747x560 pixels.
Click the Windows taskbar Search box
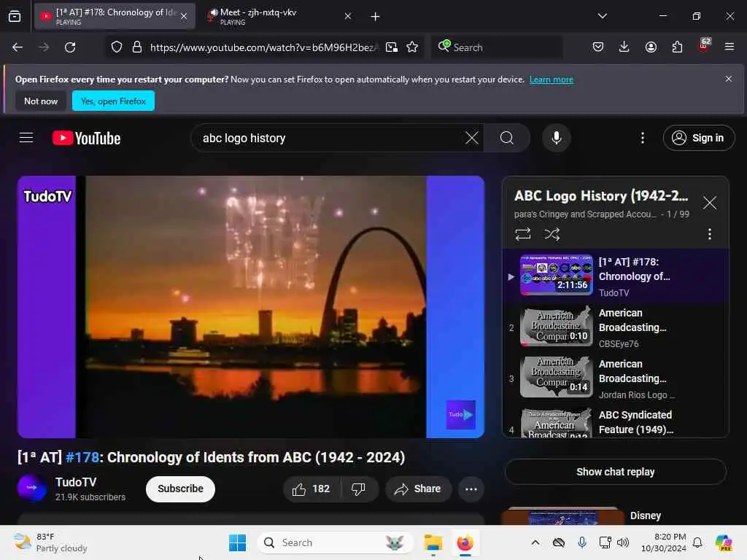pyautogui.click(x=334, y=542)
